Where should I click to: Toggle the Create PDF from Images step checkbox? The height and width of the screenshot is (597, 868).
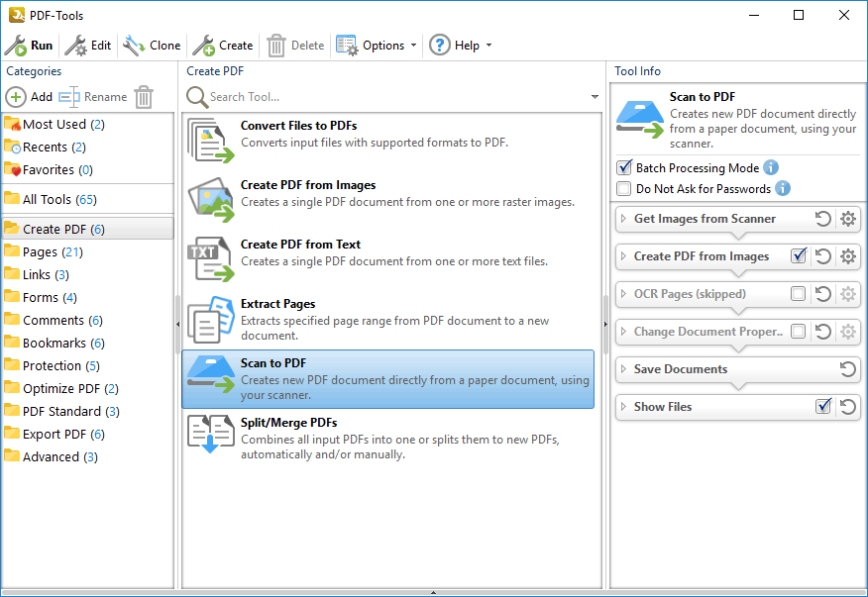point(799,255)
